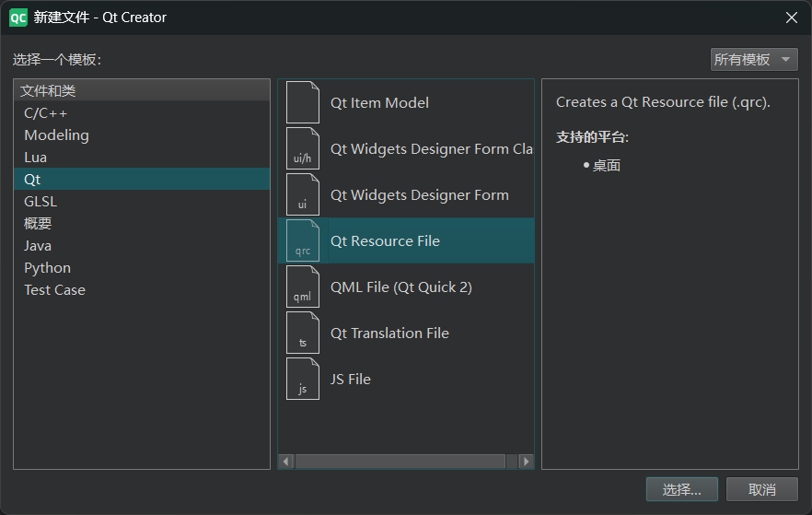Select the Java category
The height and width of the screenshot is (515, 812).
click(x=142, y=246)
